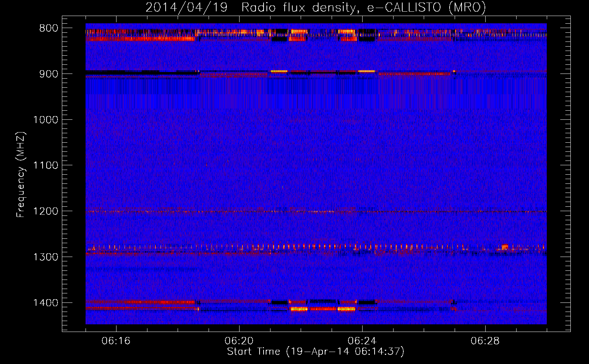Click the 06:28 time tick label
The height and width of the screenshot is (364, 589).
(x=485, y=341)
